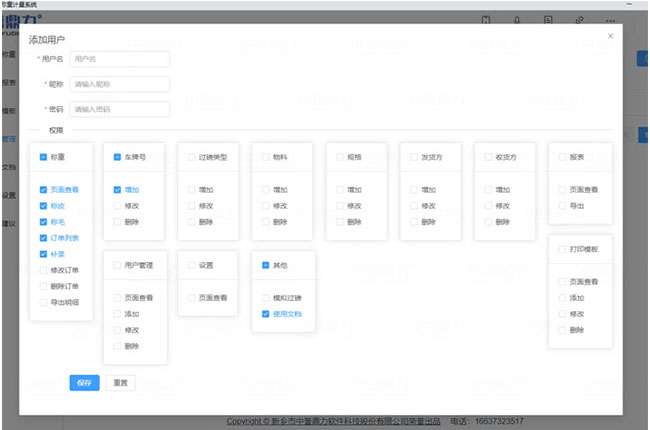Open 设置 in the left sidebar
Image resolution: width=650 pixels, height=430 pixels.
pos(8,195)
